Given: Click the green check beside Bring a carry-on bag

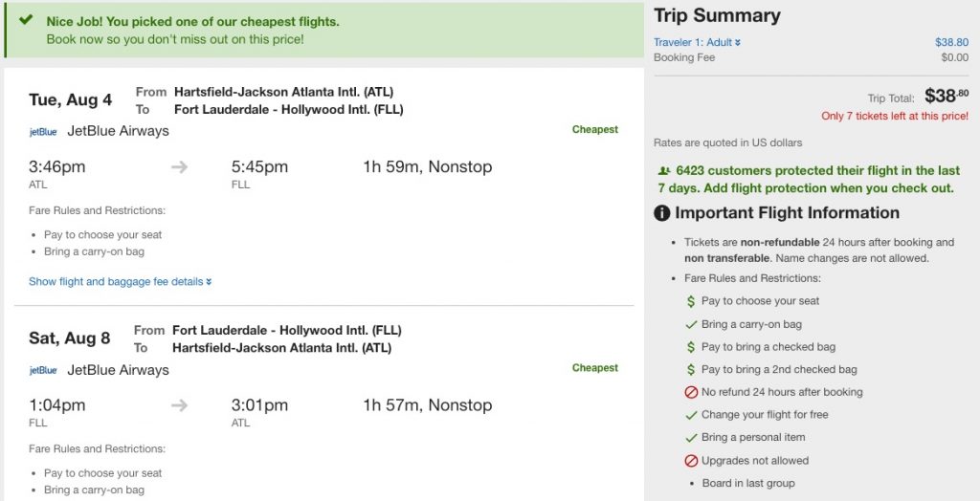Looking at the screenshot, I should tap(691, 324).
